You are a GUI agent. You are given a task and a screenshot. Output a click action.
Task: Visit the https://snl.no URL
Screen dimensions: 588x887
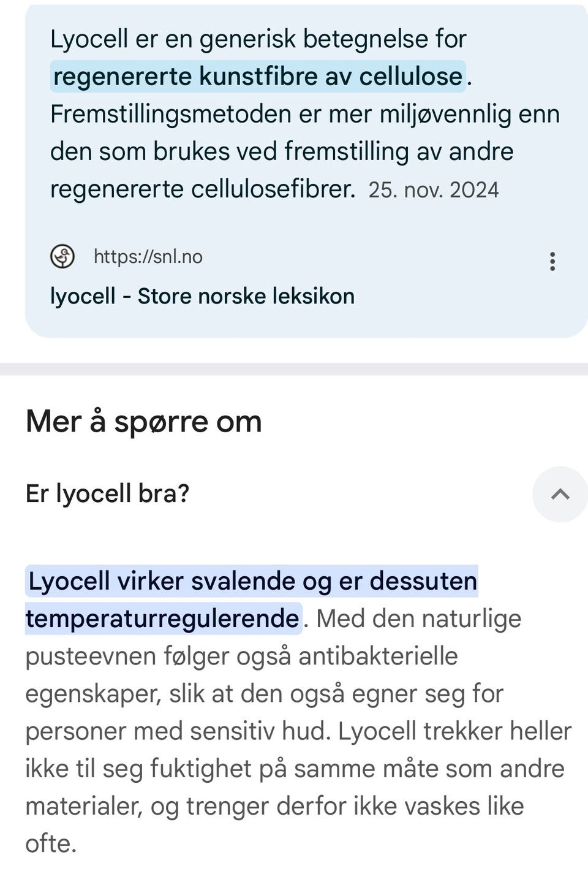(148, 256)
